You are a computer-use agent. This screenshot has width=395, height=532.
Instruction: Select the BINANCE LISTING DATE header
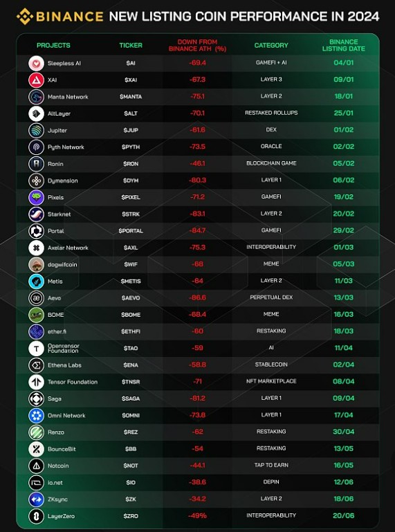click(x=343, y=46)
